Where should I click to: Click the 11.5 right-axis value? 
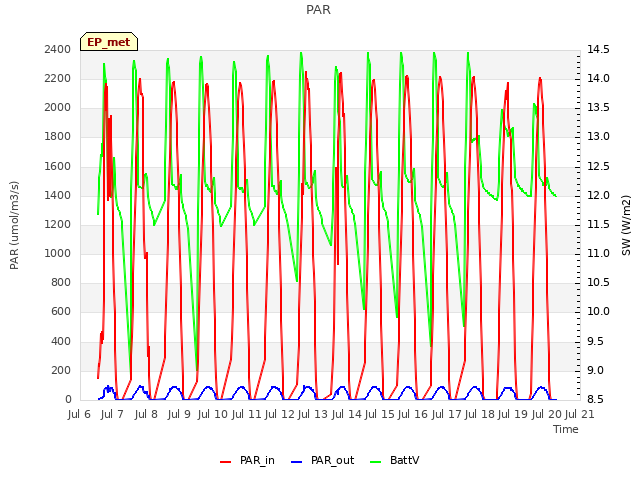click(598, 224)
